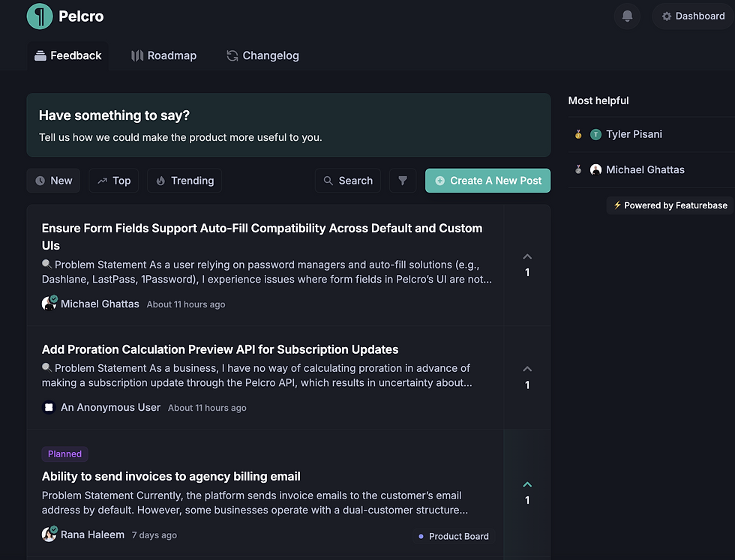
Task: Create A New Post
Action: tap(488, 181)
